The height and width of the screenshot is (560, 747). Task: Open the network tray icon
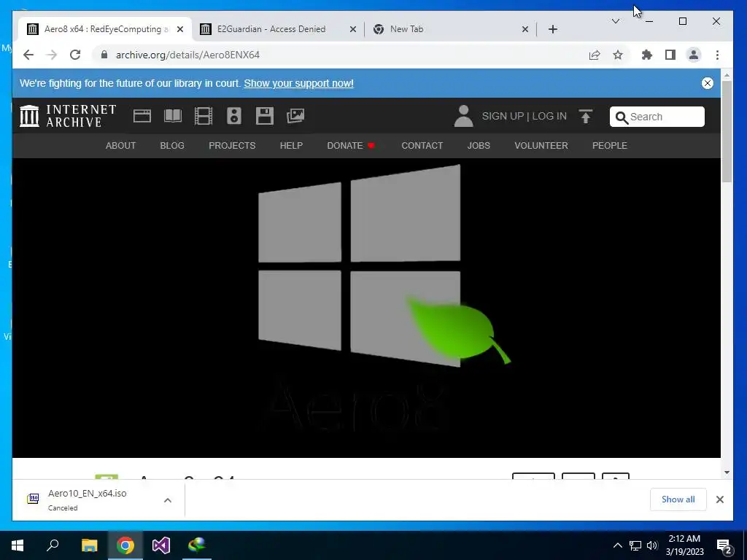(635, 545)
